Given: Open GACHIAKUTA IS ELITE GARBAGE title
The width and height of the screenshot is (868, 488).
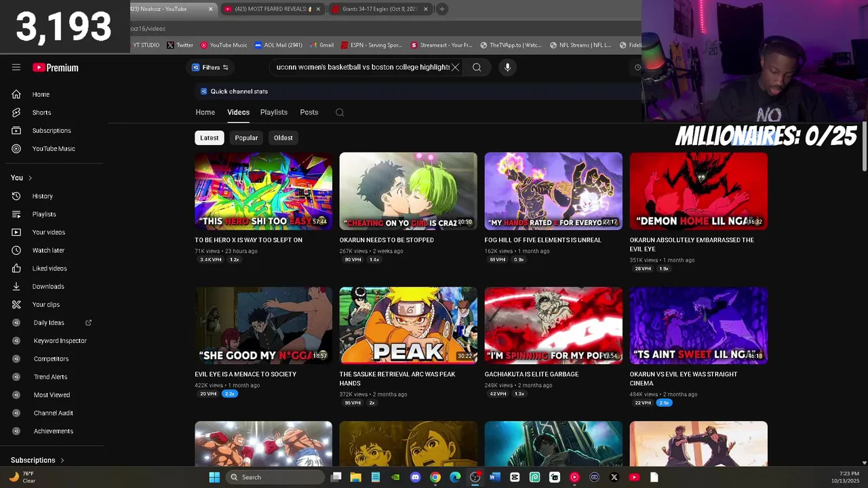Looking at the screenshot, I should coord(531,374).
